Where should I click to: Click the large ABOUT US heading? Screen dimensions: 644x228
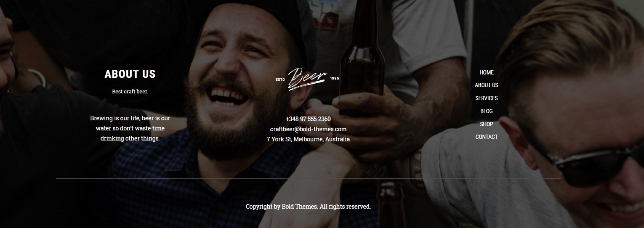130,74
